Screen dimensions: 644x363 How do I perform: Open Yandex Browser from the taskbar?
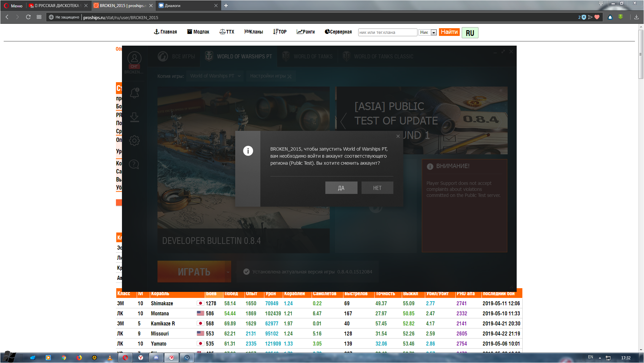coord(141,358)
